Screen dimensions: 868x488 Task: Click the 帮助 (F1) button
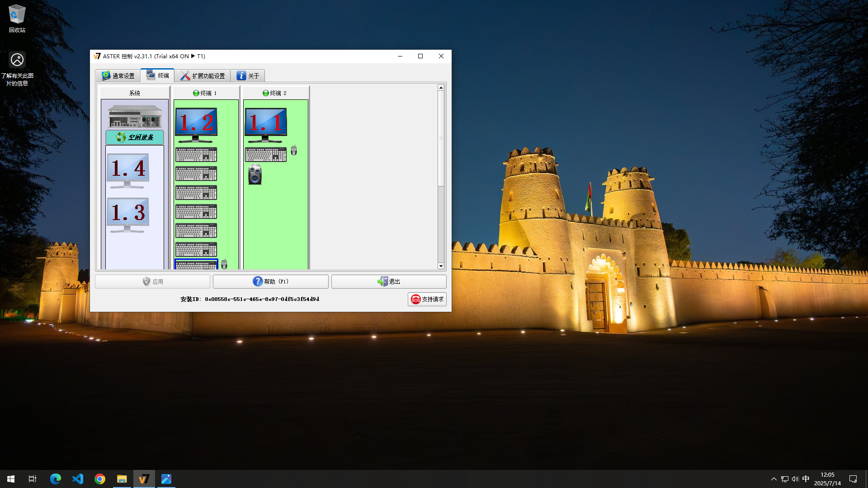click(270, 282)
